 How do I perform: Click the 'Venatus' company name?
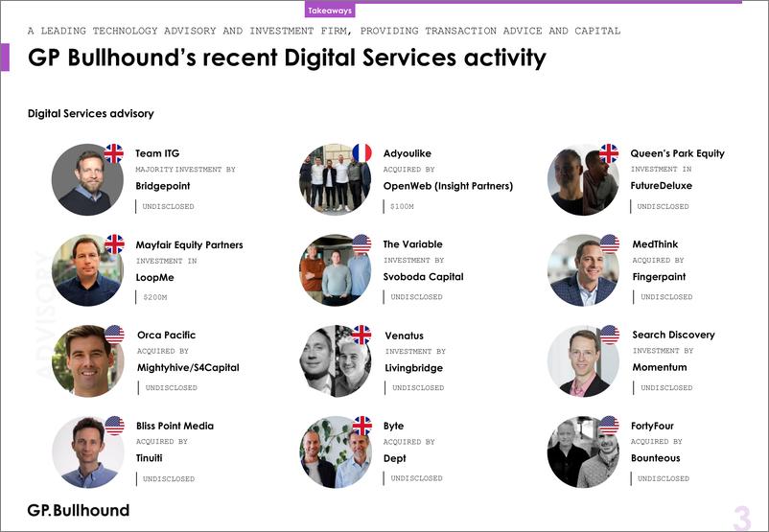pyautogui.click(x=404, y=335)
